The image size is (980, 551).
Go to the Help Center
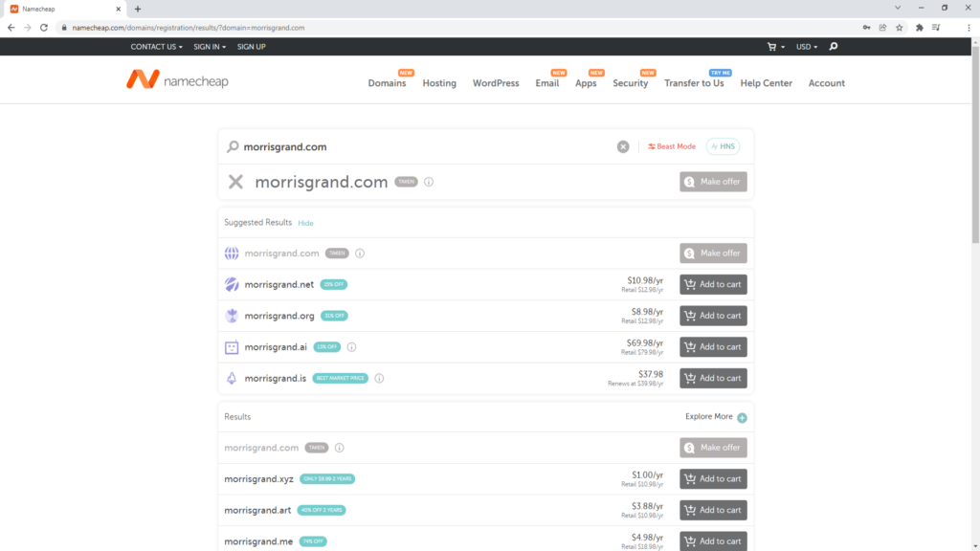point(767,83)
